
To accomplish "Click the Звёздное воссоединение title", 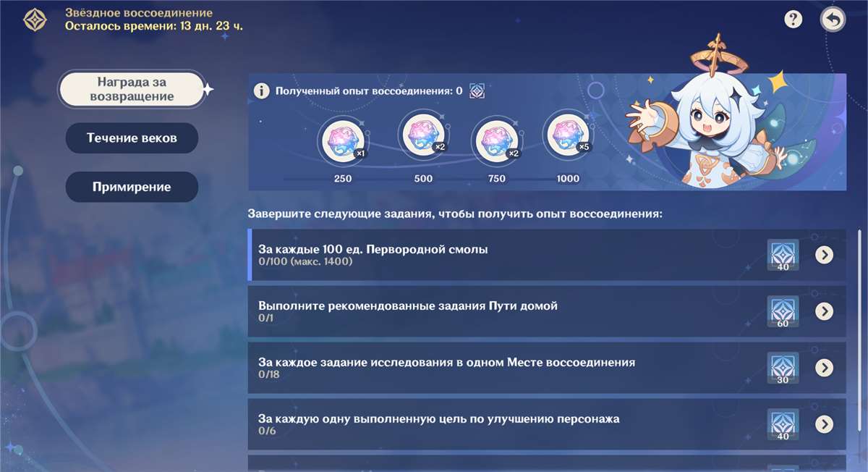I will [x=139, y=13].
